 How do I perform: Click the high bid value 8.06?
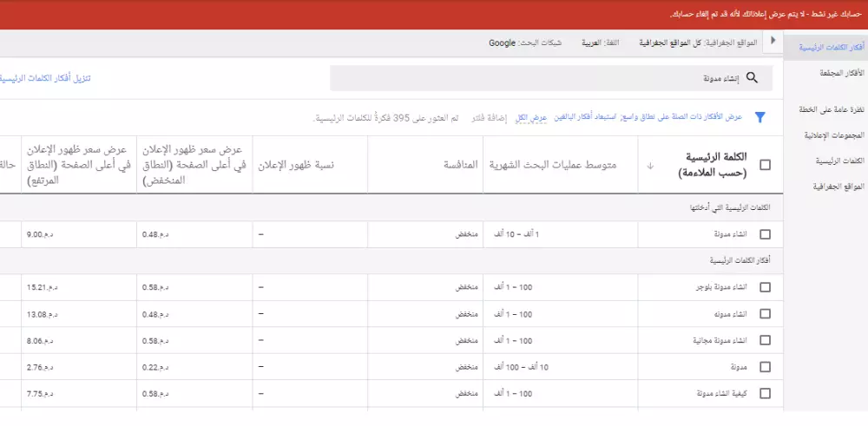tap(40, 340)
